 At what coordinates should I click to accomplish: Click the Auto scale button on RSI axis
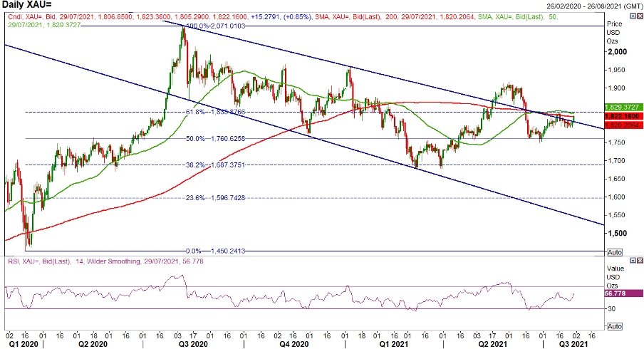coord(615,326)
